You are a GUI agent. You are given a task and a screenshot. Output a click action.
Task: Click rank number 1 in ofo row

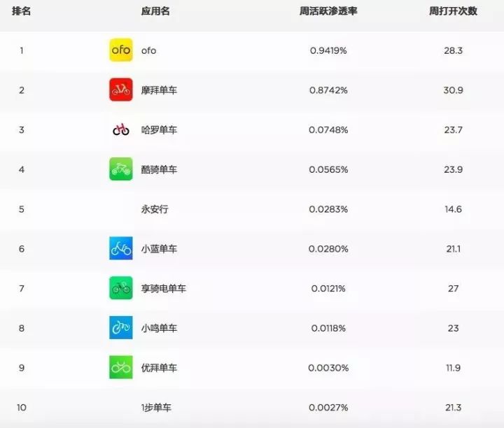tap(22, 51)
